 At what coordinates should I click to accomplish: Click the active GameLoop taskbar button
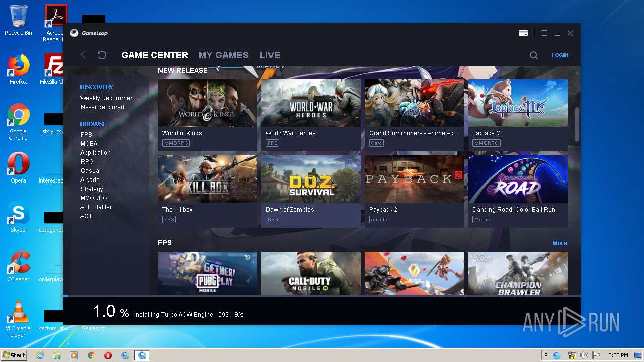tap(142, 355)
